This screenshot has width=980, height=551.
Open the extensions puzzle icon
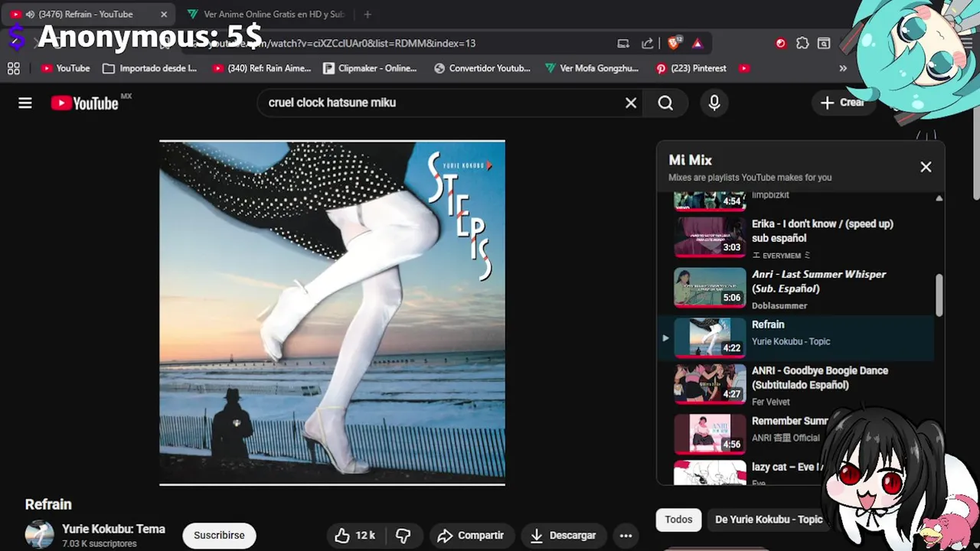[x=802, y=44]
